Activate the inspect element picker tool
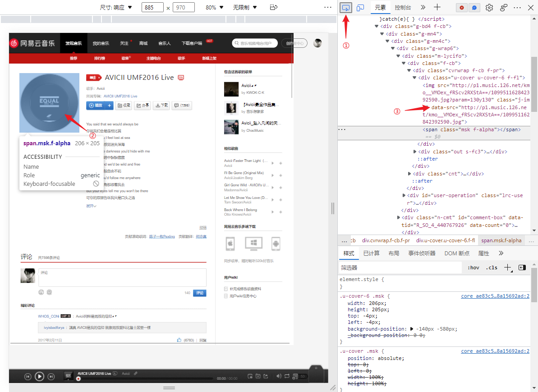 (346, 8)
